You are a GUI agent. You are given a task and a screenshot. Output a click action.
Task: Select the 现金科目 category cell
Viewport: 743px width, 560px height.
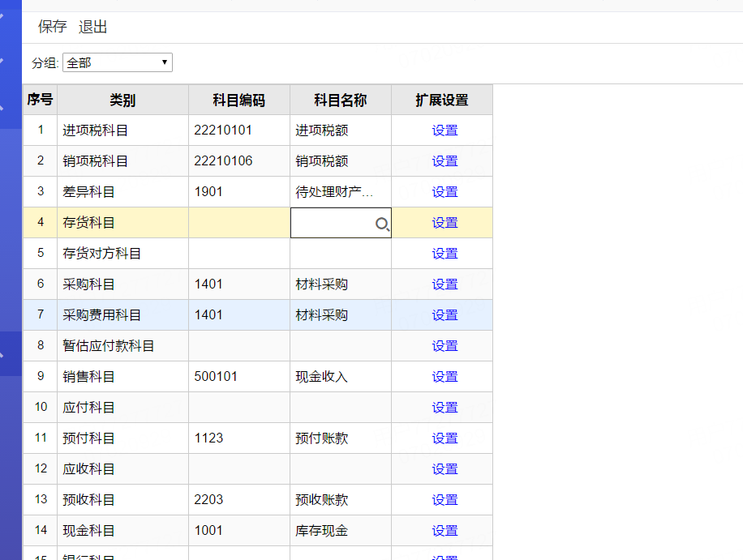point(122,530)
